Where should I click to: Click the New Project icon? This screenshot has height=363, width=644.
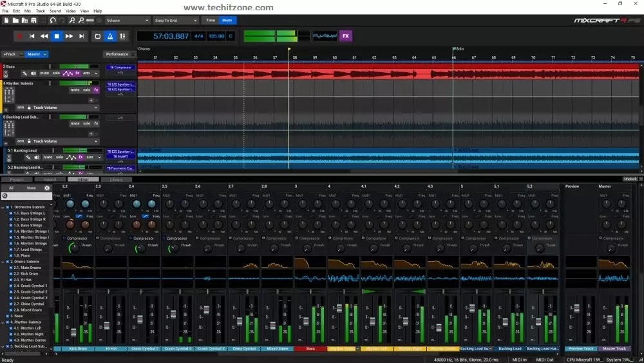click(6, 20)
